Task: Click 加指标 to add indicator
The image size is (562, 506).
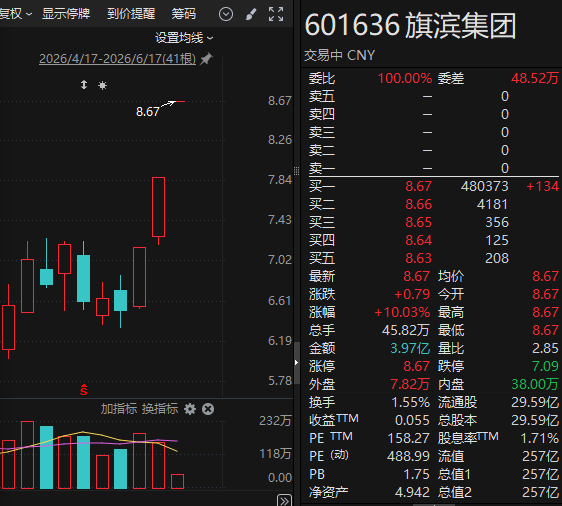Action: point(119,409)
